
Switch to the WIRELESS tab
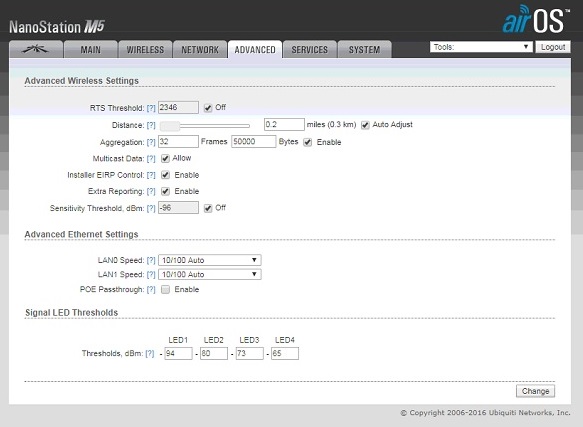tap(145, 49)
